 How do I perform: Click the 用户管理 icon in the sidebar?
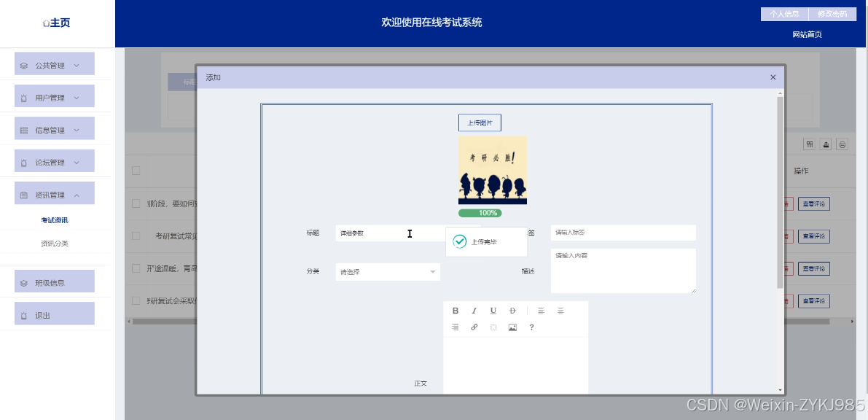[x=24, y=98]
